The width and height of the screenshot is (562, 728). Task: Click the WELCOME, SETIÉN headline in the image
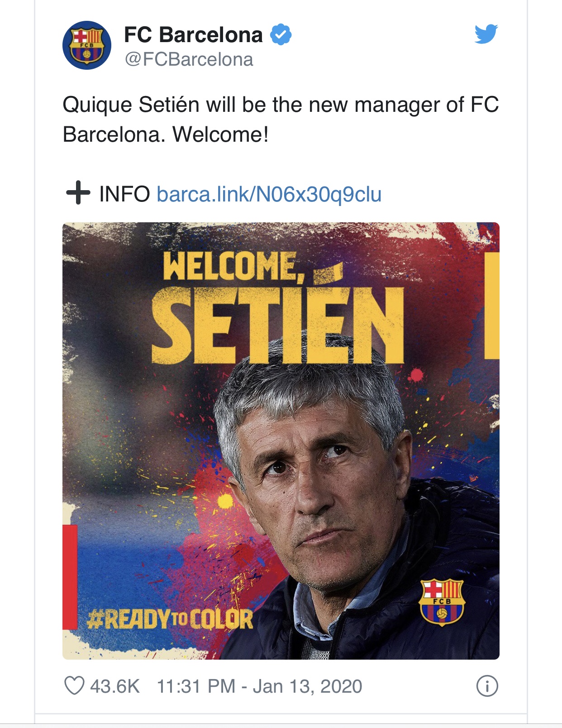coord(277,308)
